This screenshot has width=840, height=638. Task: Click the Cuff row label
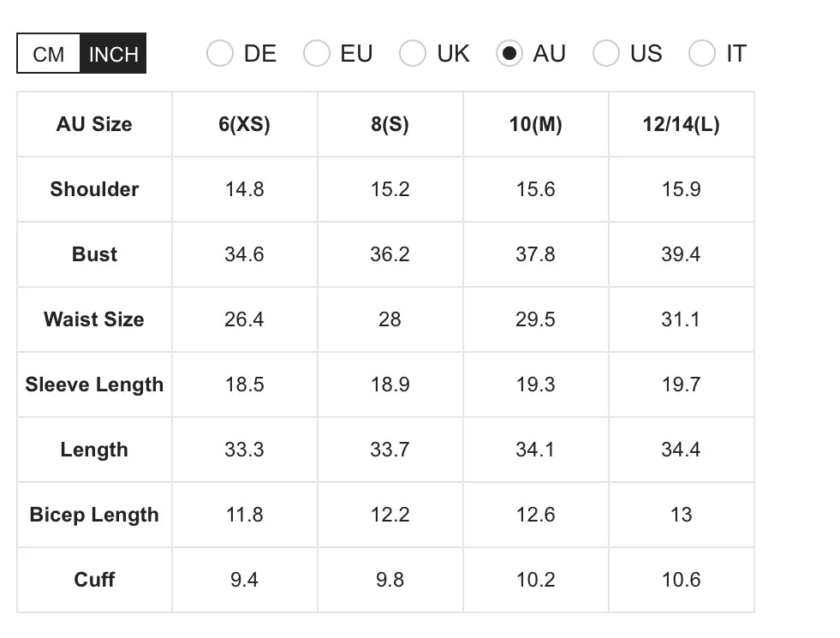[x=93, y=580]
